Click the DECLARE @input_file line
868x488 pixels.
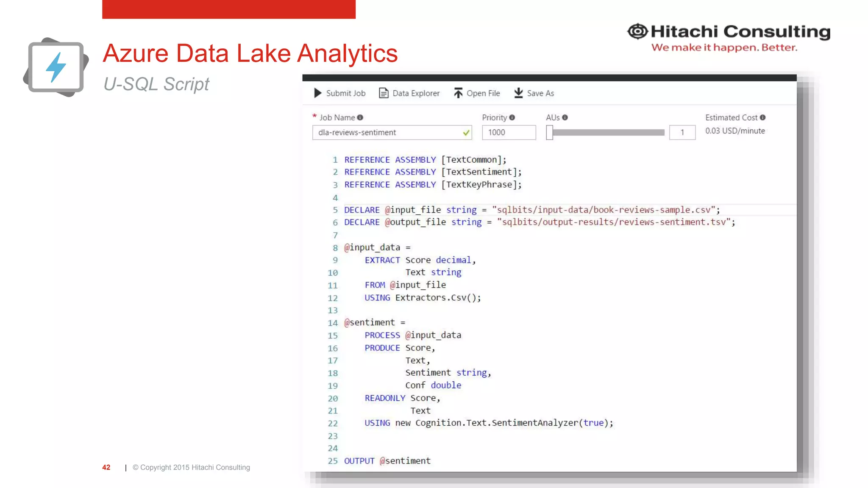click(x=532, y=210)
